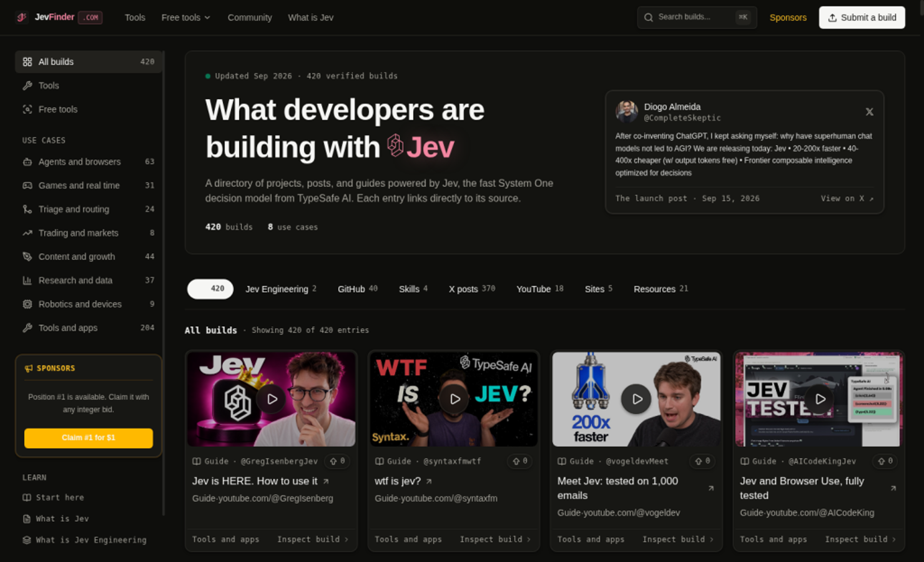924x562 pixels.
Task: Open the Sponsors link in header
Action: coord(788,17)
